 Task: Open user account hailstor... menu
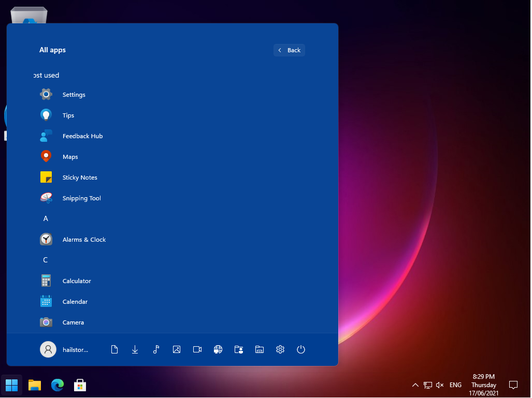coord(64,349)
